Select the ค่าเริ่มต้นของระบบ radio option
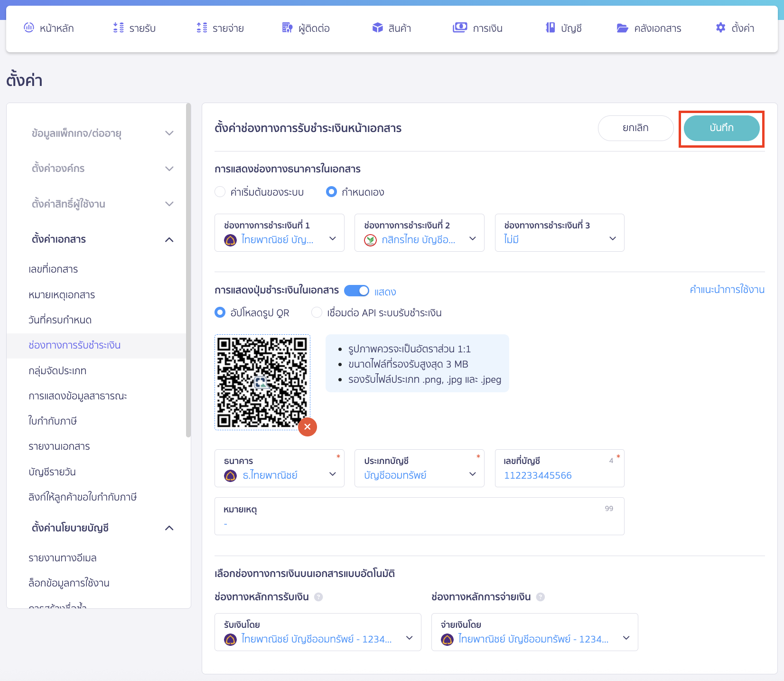Image resolution: width=784 pixels, height=681 pixels. [x=220, y=192]
